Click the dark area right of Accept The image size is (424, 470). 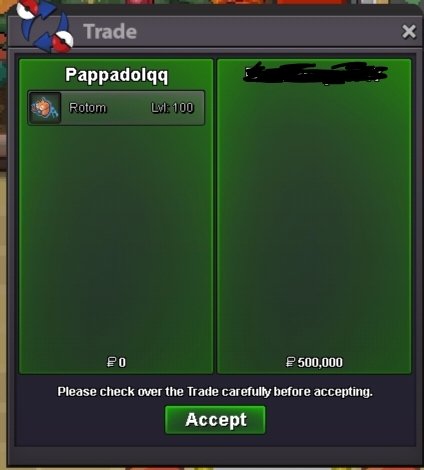point(340,420)
